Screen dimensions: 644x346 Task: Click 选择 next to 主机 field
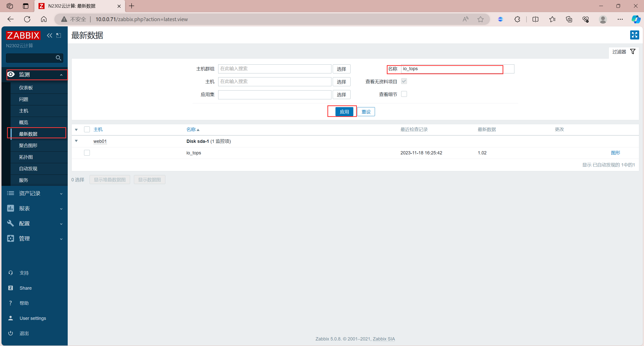point(342,82)
